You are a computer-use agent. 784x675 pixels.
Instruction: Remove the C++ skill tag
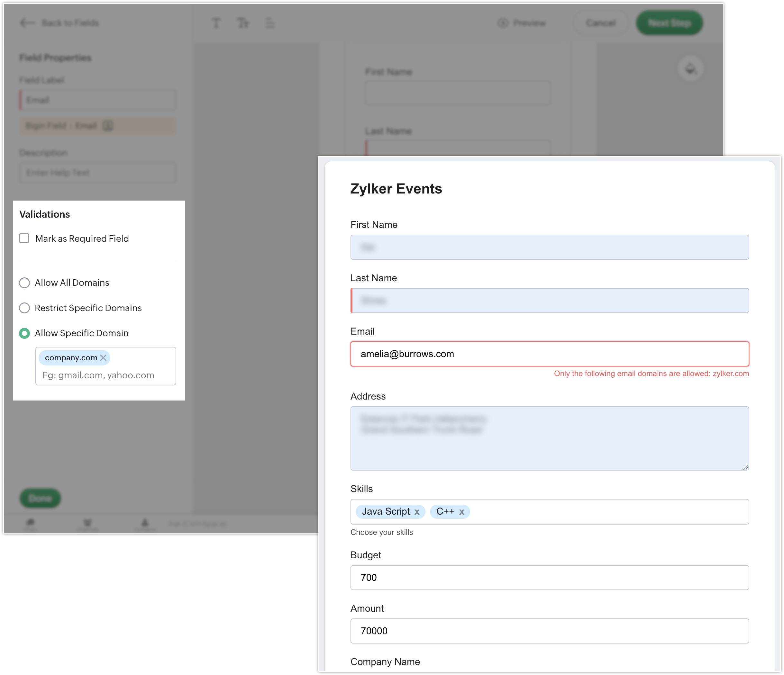tap(462, 512)
